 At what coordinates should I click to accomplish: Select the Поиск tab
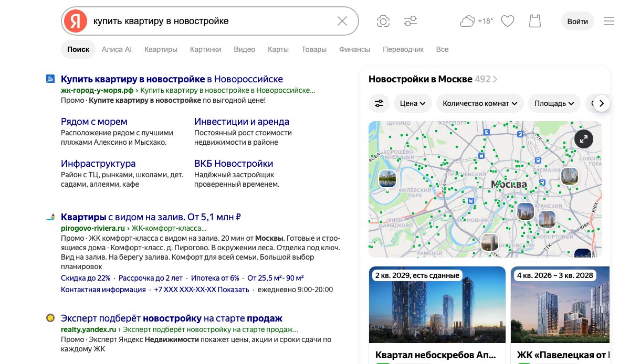coord(78,49)
